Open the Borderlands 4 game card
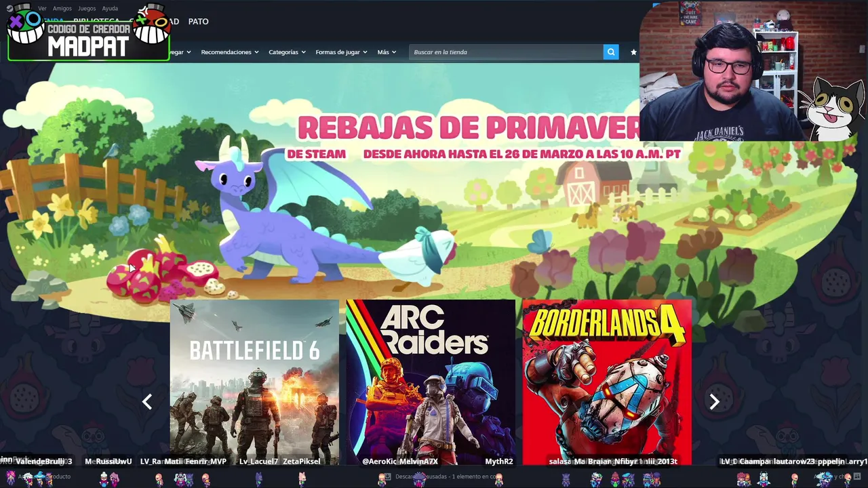 click(x=607, y=382)
